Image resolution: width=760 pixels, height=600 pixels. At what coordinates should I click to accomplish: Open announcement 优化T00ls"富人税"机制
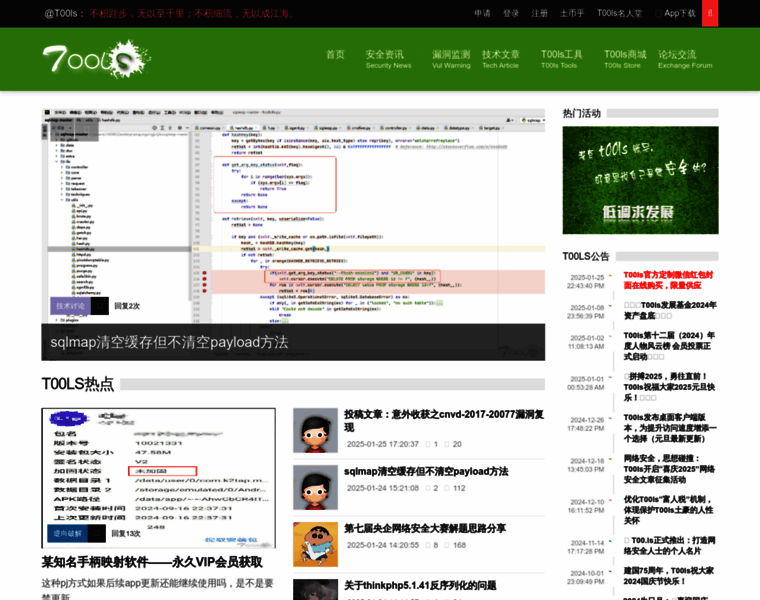pos(668,510)
